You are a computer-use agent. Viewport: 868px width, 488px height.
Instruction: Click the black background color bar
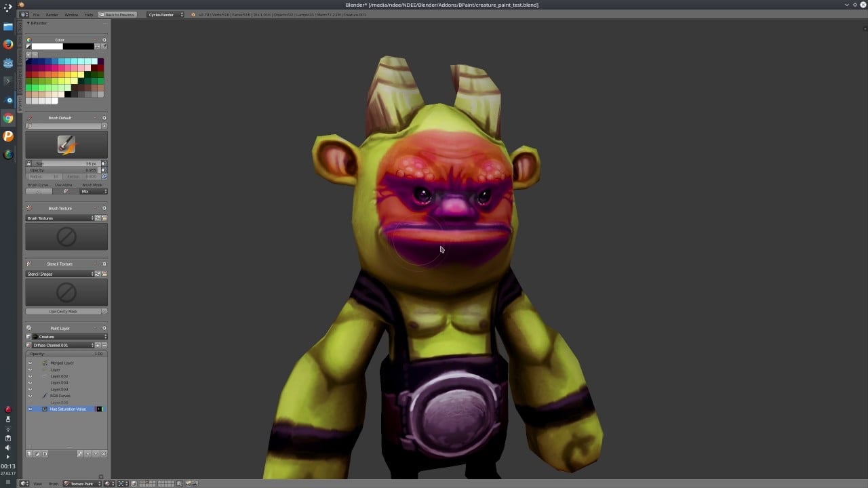[79, 46]
